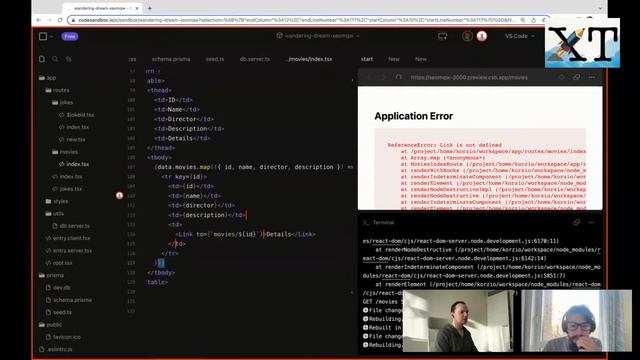
Task: Click the preview URL address field
Action: pos(469,77)
